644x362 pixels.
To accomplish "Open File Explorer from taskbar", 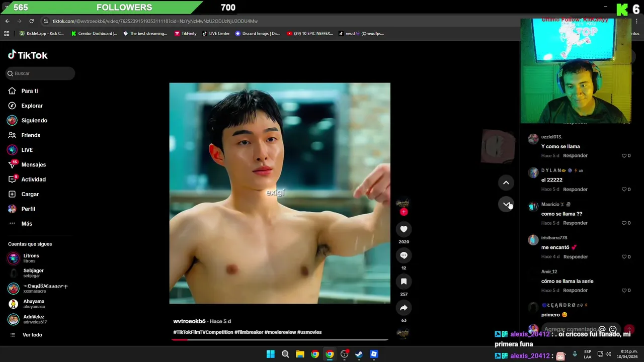I will [300, 354].
